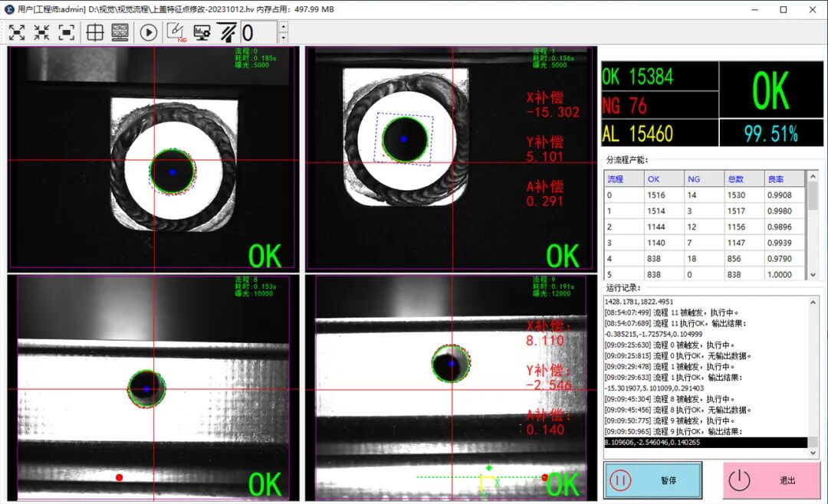Image resolution: width=828 pixels, height=504 pixels.
Task: Select log entry at 08:54:07:689
Action: [675, 323]
